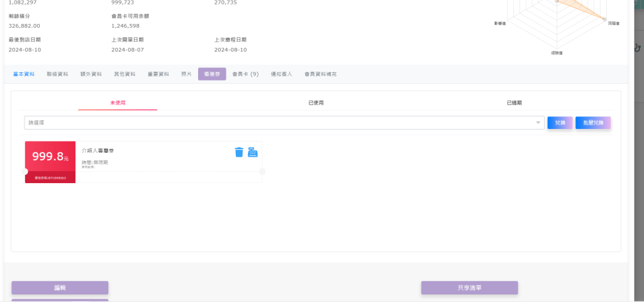Click the 編輯 edit button
644x302 pixels.
click(60, 288)
